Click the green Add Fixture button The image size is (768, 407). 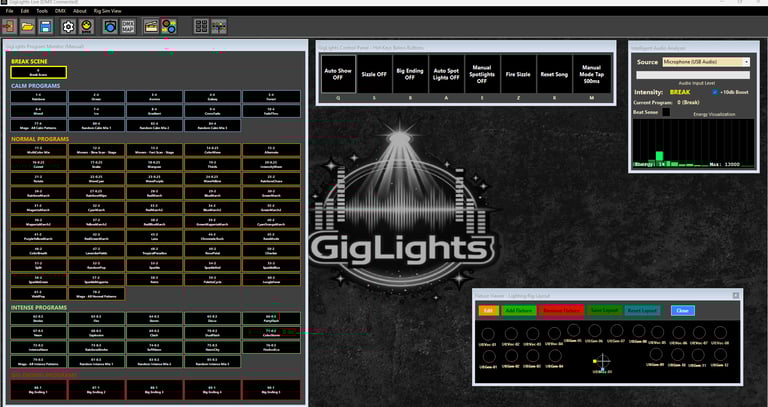tap(518, 311)
